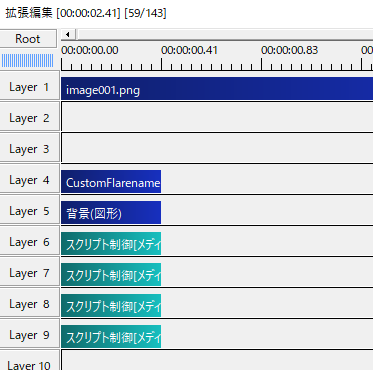
Task: Click the Layer 4 header button
Action: (x=29, y=180)
